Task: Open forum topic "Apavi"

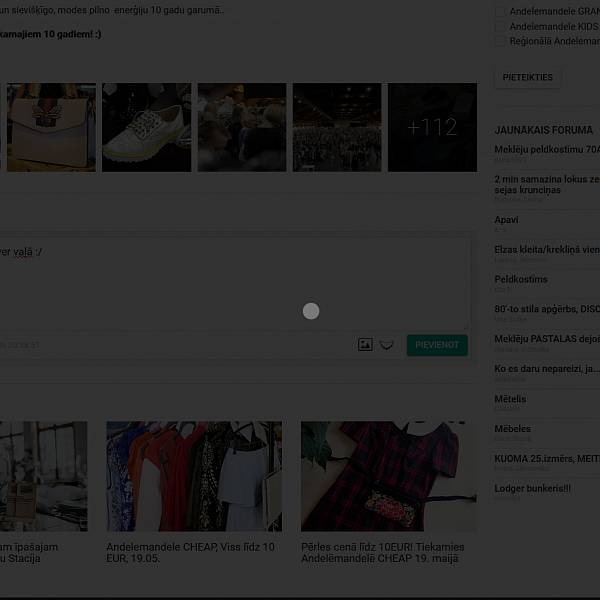Action: pos(507,219)
